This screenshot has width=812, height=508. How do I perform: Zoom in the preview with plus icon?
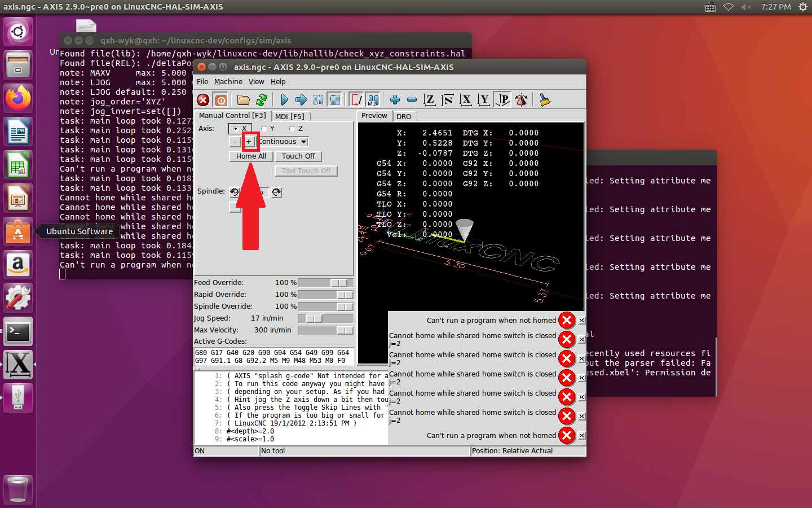tap(395, 100)
